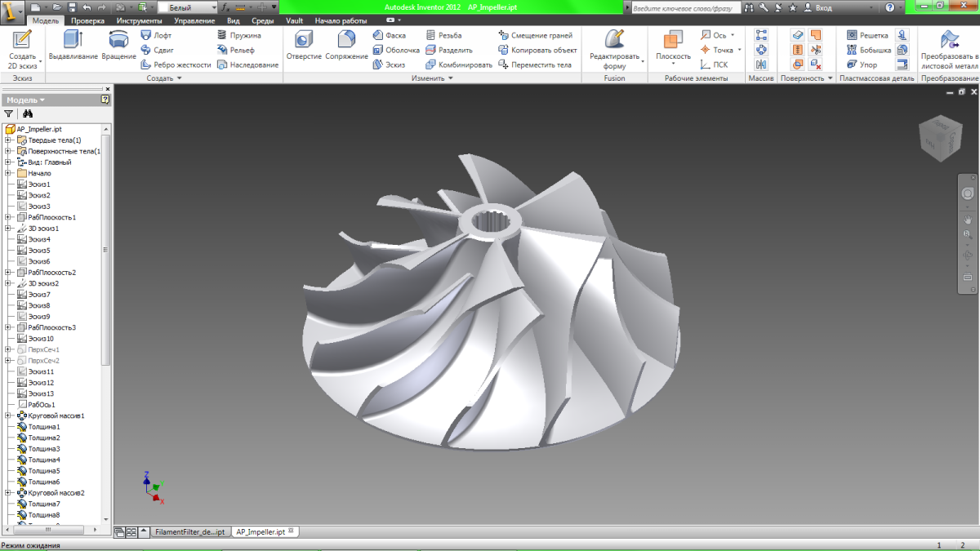Expand the Круговой массив1 tree node
The width and height of the screenshot is (980, 551).
(x=7, y=415)
